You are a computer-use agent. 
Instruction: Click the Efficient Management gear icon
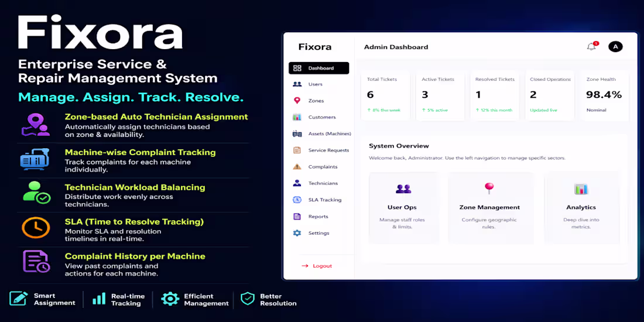click(170, 299)
